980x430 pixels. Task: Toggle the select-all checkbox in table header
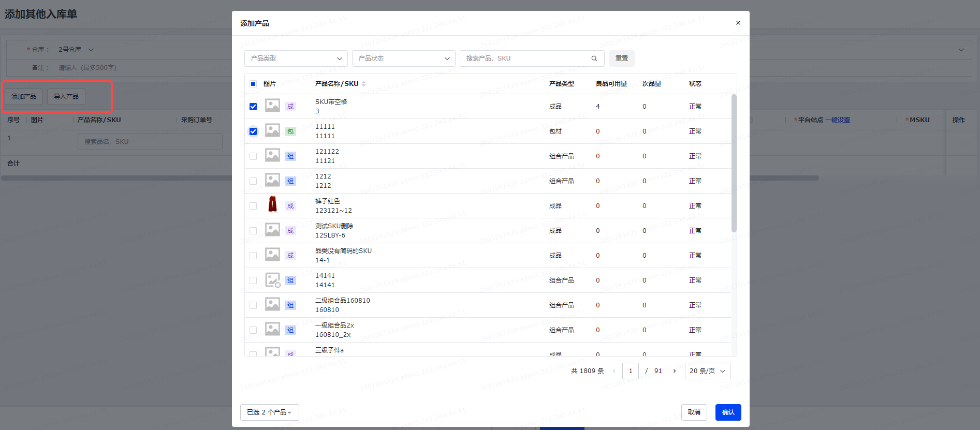[253, 84]
